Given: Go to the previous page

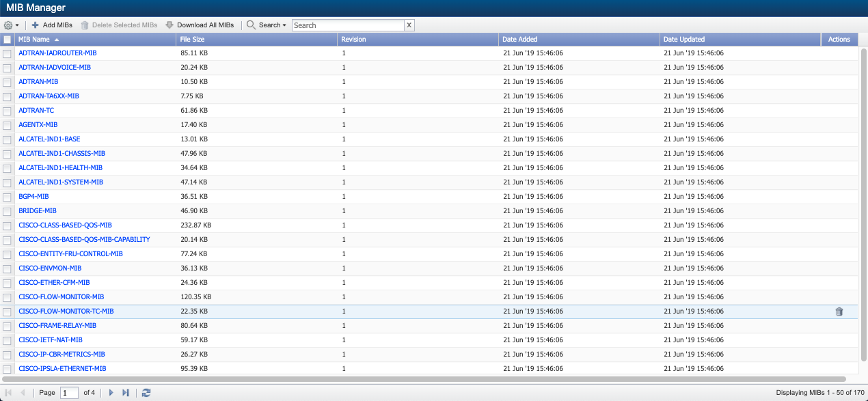Looking at the screenshot, I should pos(23,393).
